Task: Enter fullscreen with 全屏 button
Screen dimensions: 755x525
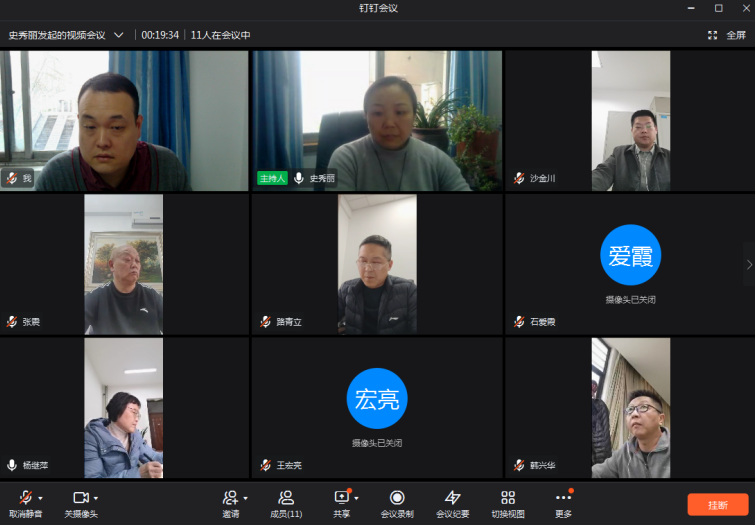Action: tap(727, 34)
